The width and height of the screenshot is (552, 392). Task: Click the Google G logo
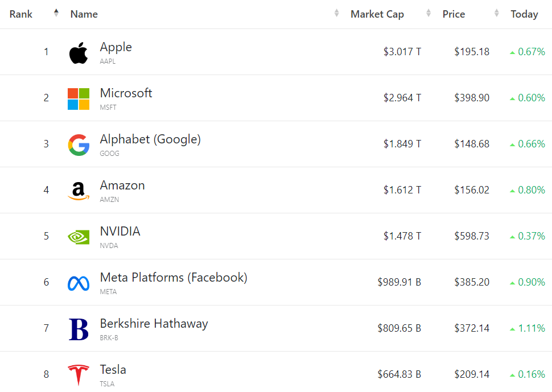point(79,145)
